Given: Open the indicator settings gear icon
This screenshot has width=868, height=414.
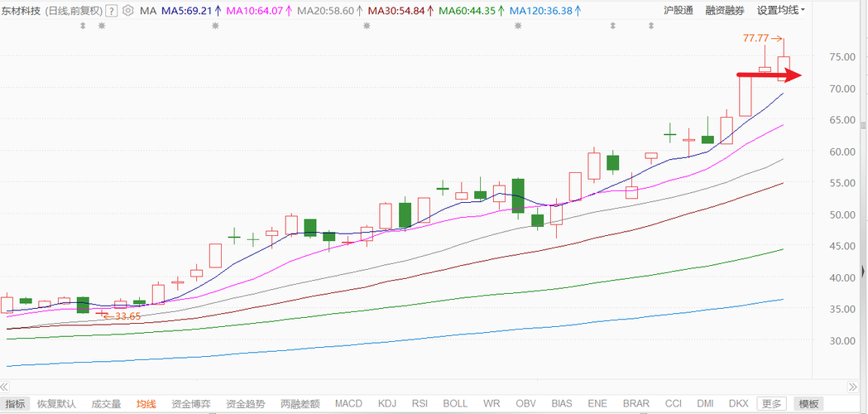Looking at the screenshot, I should [128, 10].
